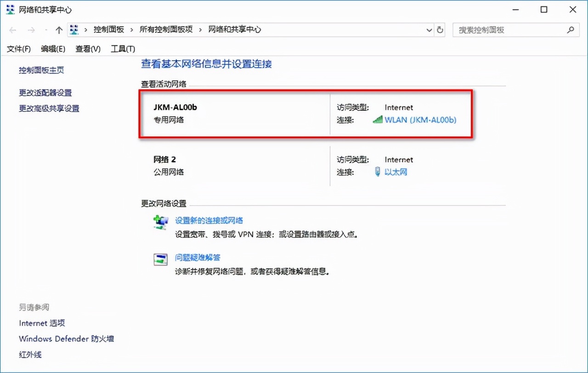Open the address bar dropdown chevron

pyautogui.click(x=429, y=30)
